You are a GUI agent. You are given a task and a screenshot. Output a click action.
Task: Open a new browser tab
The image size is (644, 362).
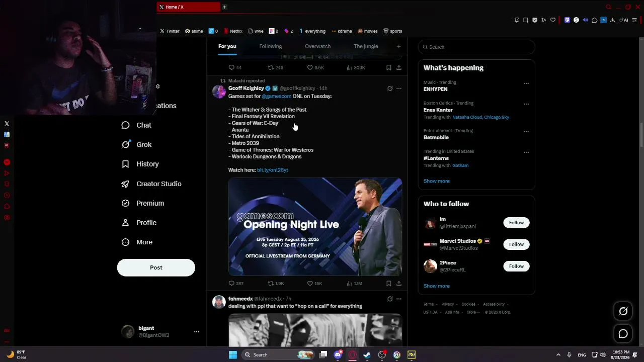[x=224, y=7]
